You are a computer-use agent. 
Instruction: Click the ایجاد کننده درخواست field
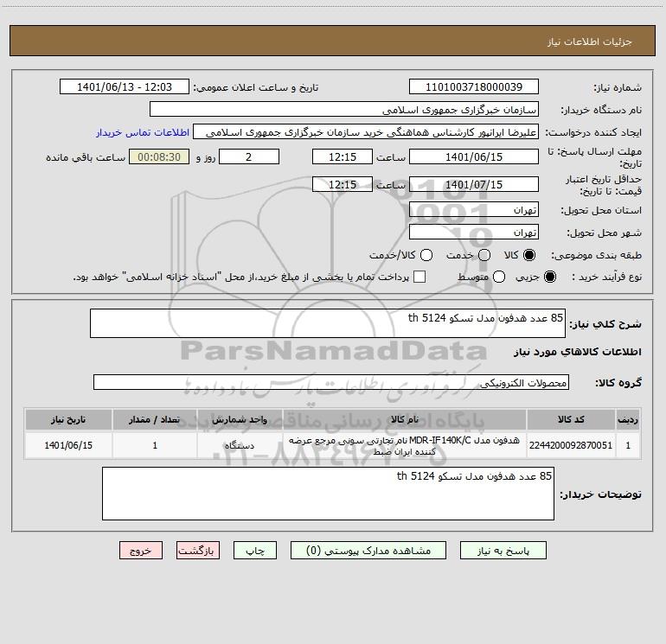(x=366, y=132)
